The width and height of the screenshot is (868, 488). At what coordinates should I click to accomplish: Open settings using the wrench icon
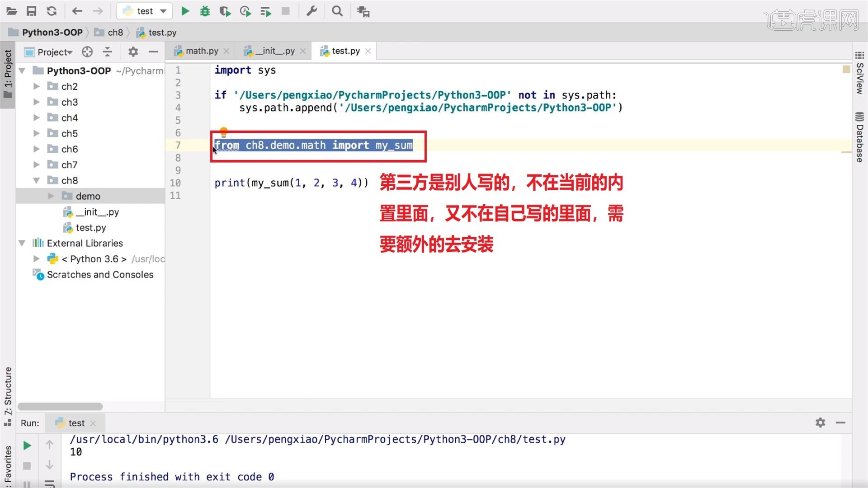312,11
